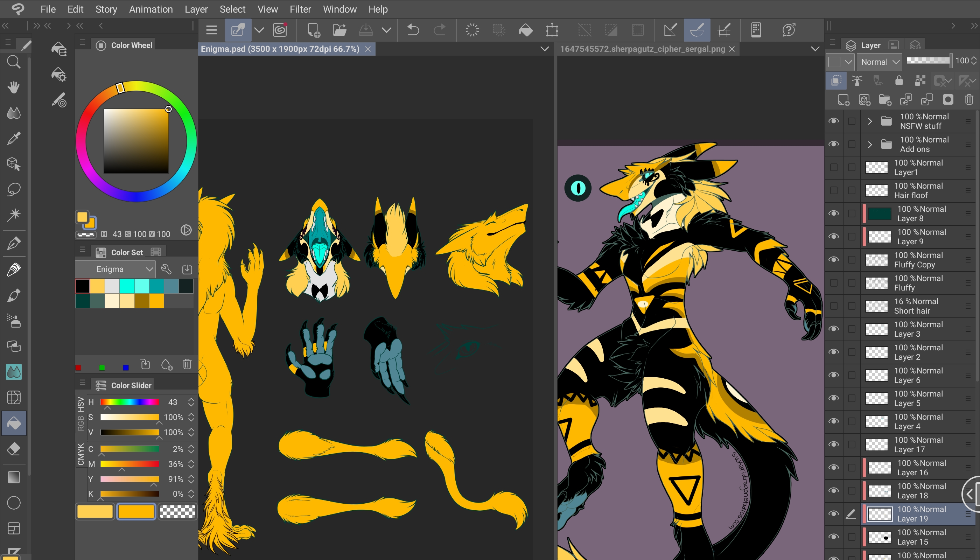Click the Layer panel tab label
The image size is (980, 560).
[x=870, y=45]
